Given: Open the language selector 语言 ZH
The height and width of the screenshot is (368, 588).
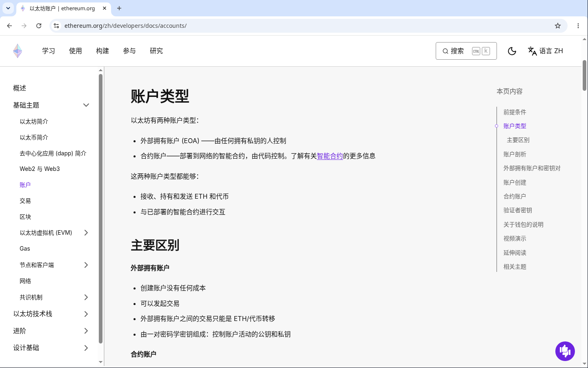Looking at the screenshot, I should [x=546, y=51].
